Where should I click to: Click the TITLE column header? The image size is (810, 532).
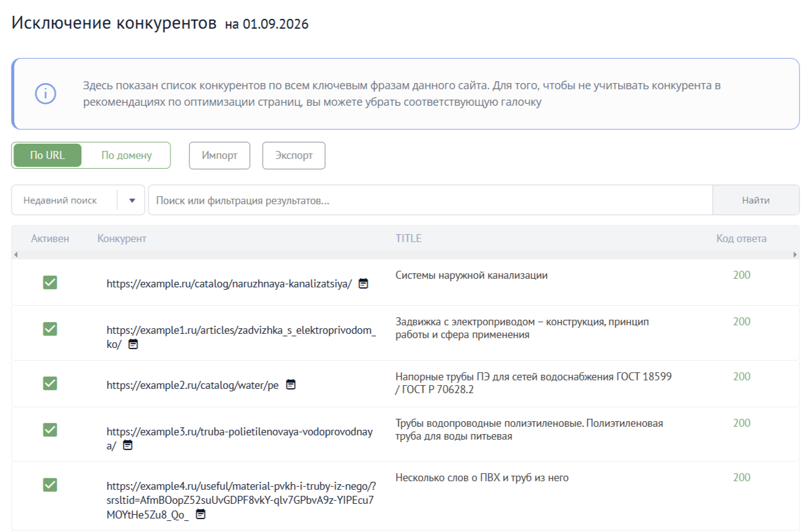coord(408,238)
